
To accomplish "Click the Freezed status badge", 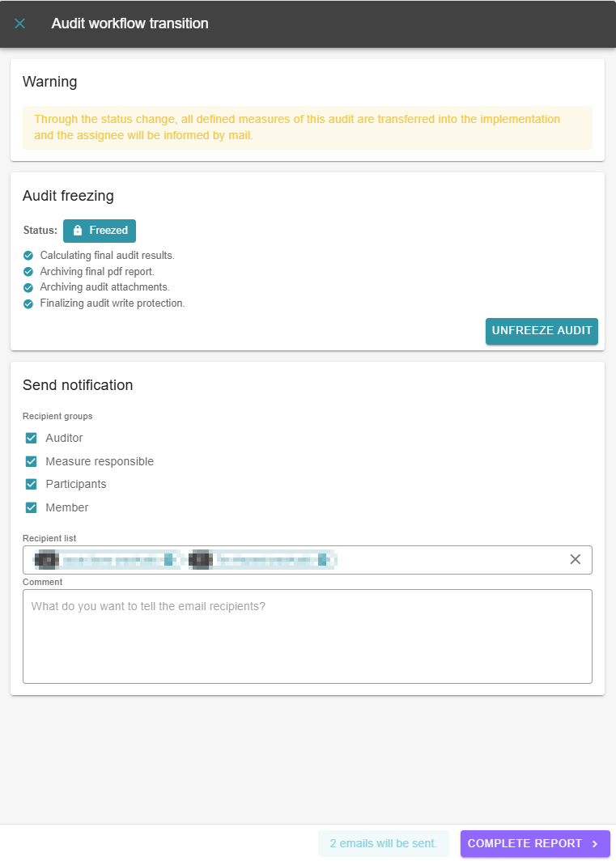I will click(100, 231).
